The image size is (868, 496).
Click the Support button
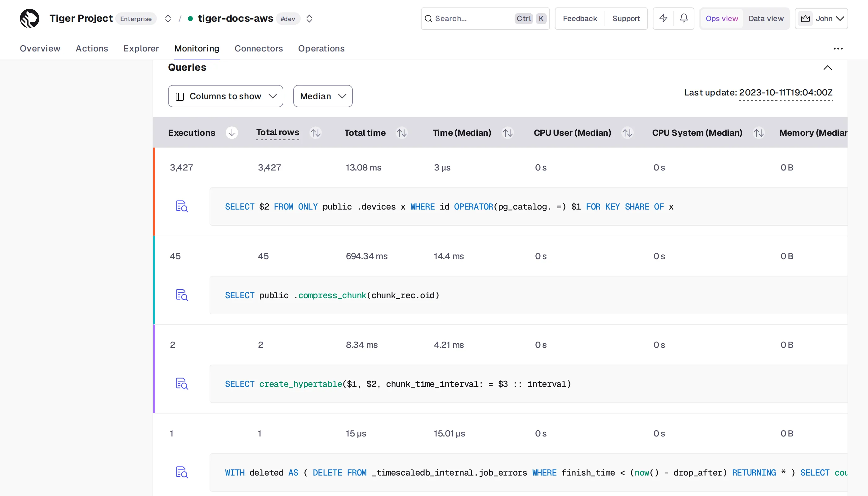(x=626, y=18)
